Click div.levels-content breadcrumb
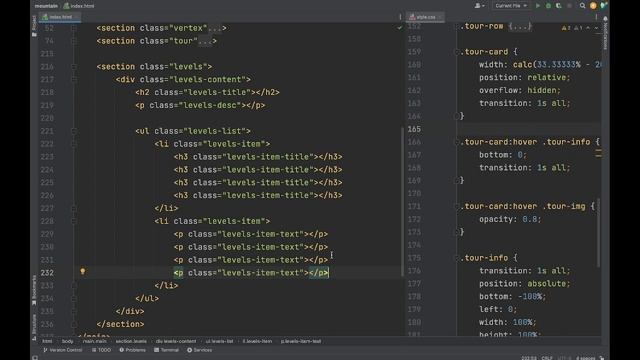The width and height of the screenshot is (640, 360). [x=176, y=341]
